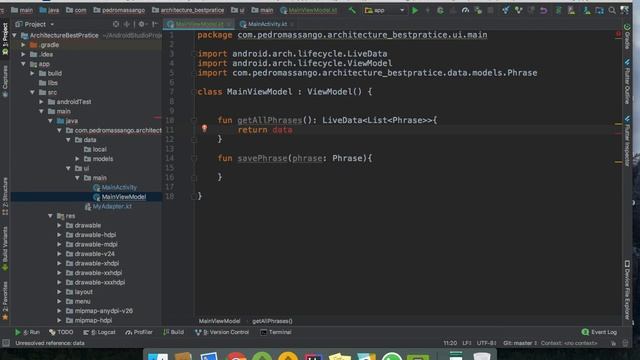Click the purple Revert arrow icon
Viewport: 640px width, 360px height.
[543, 10]
